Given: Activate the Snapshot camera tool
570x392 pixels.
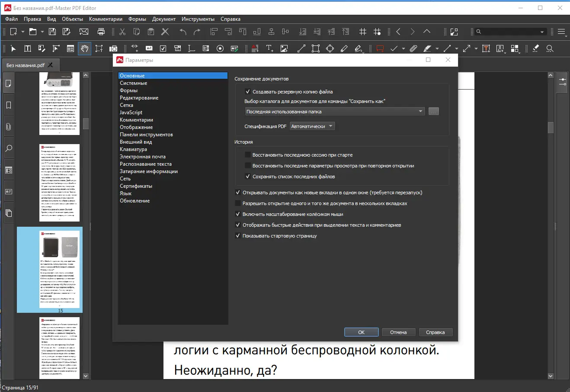Looking at the screenshot, I should pyautogui.click(x=113, y=48).
